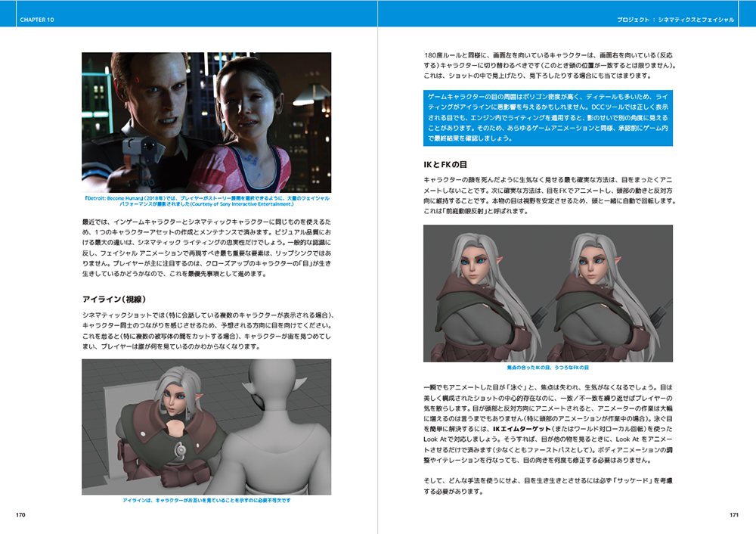Screen dimensions: 756x534
Task: Click the アイライン（視線） section heading
Action: (x=114, y=299)
